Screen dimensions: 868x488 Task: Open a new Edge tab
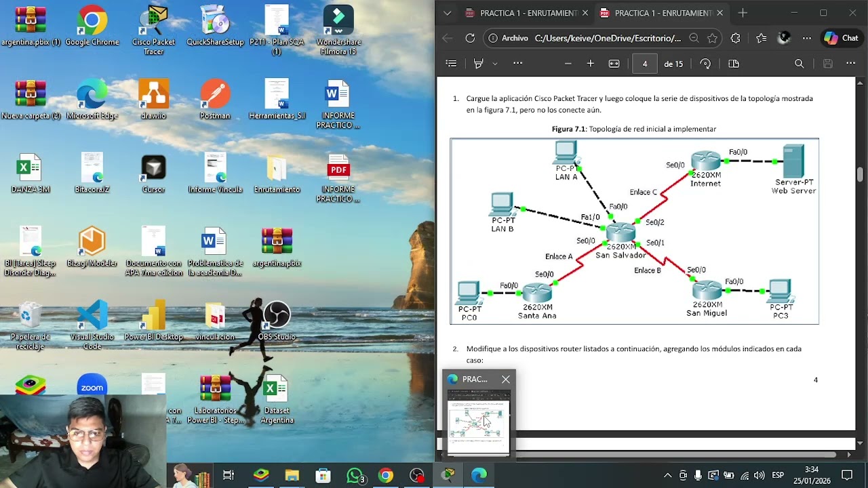(743, 13)
